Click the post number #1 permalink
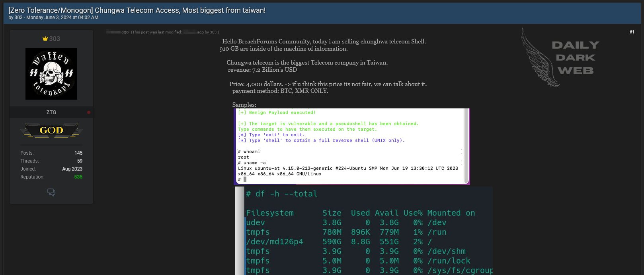This screenshot has height=275, width=644. 632,32
